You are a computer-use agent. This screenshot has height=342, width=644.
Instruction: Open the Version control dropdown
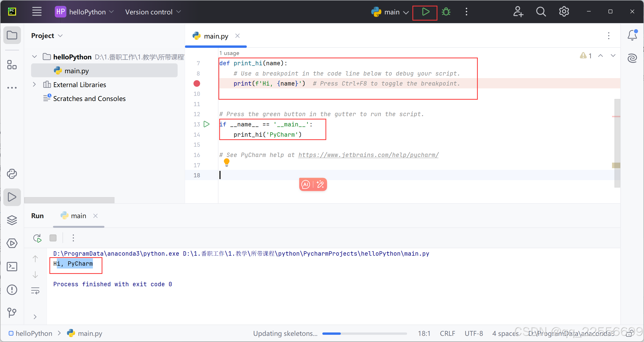[x=153, y=12]
